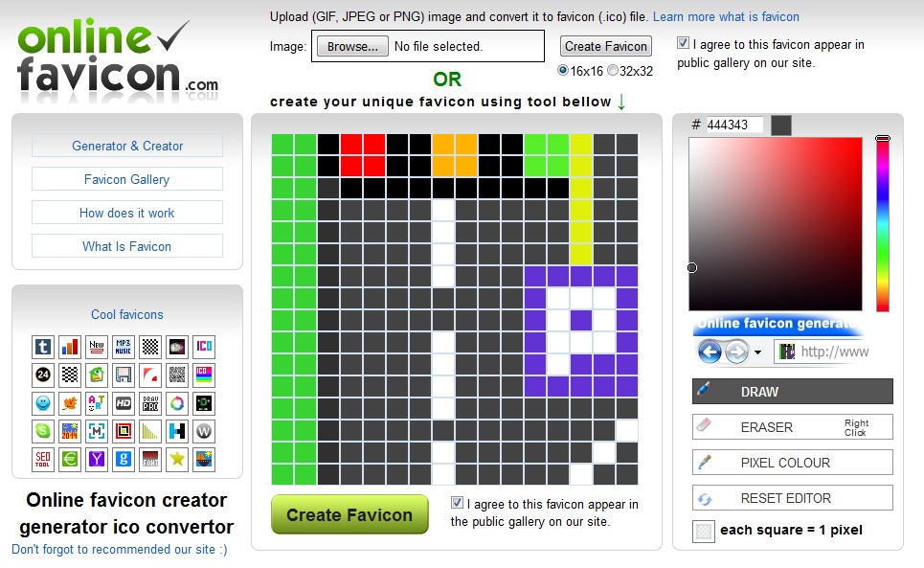Open the rainbow-striped ICO favicon

pos(204,375)
